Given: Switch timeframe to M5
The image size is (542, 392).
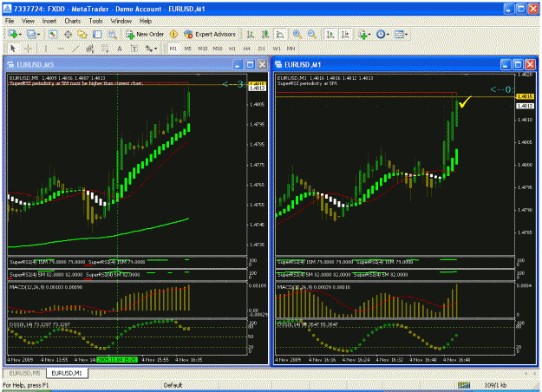Looking at the screenshot, I should pyautogui.click(x=188, y=49).
